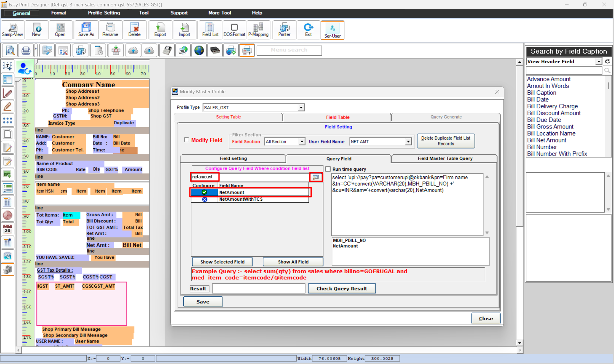Click the DOSFormat toolbar icon

pos(234,30)
